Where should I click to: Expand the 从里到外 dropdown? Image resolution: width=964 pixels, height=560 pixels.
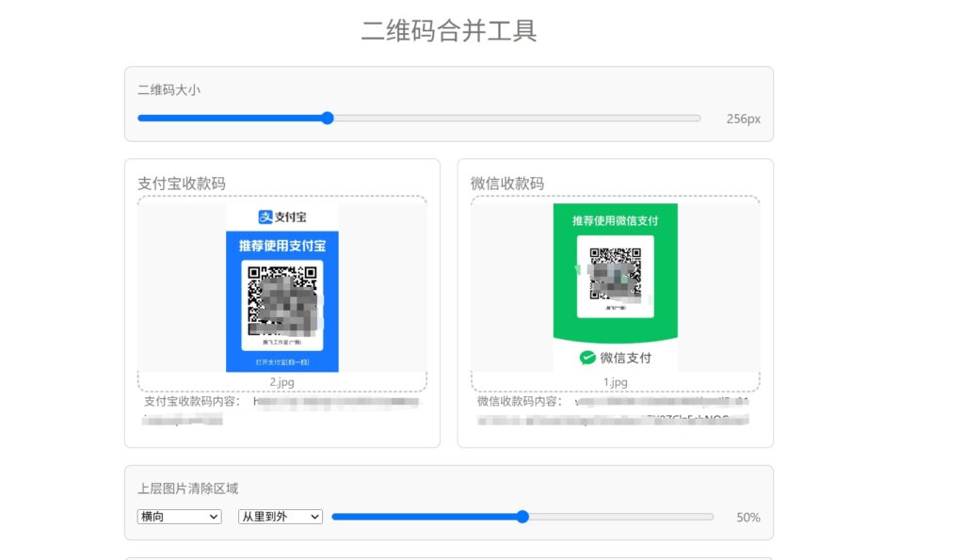click(280, 517)
